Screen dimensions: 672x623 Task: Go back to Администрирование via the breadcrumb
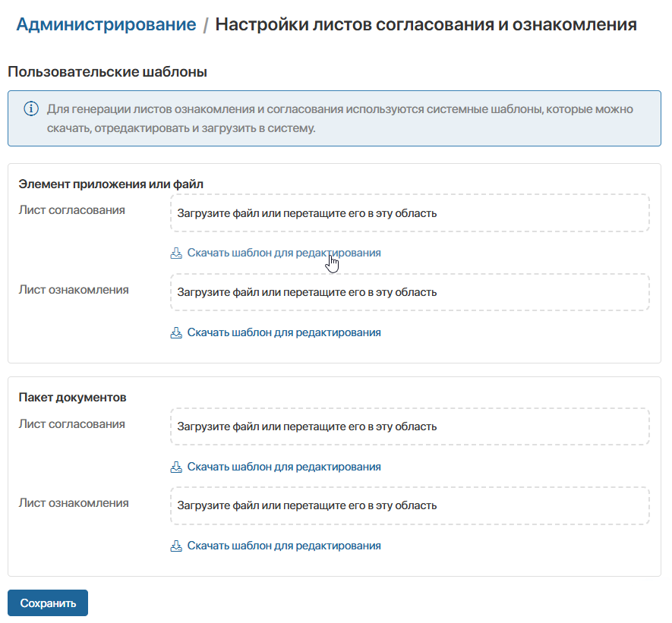[106, 24]
